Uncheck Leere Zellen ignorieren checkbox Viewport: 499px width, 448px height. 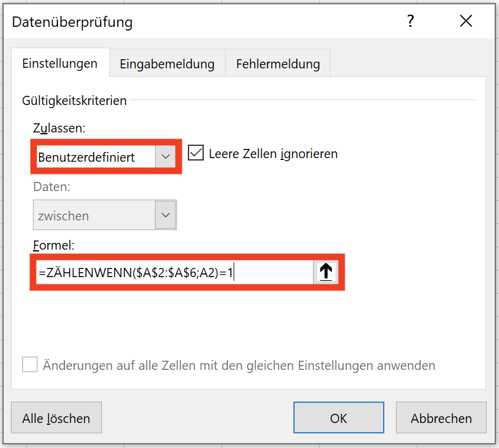[196, 153]
